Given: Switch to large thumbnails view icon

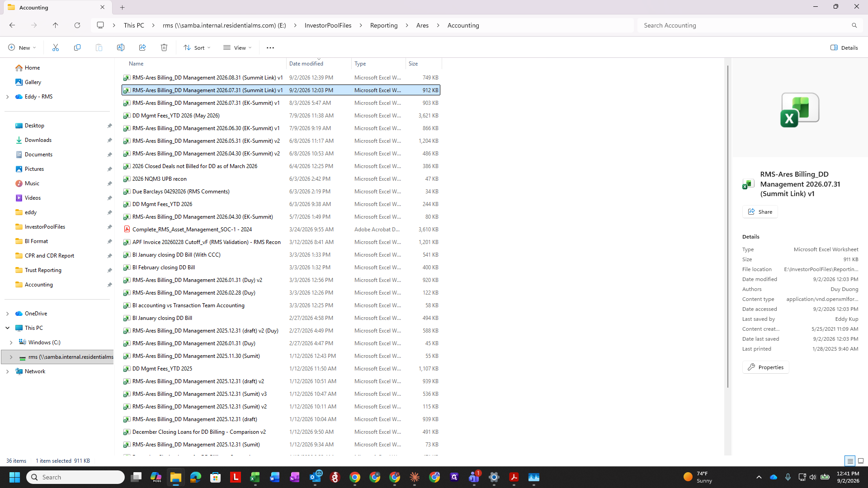Looking at the screenshot, I should [x=861, y=461].
